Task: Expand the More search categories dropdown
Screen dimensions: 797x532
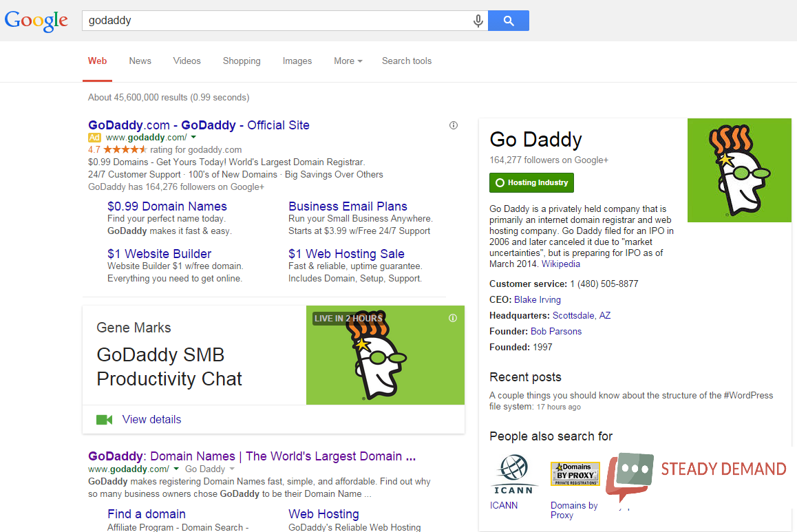Action: [x=348, y=61]
